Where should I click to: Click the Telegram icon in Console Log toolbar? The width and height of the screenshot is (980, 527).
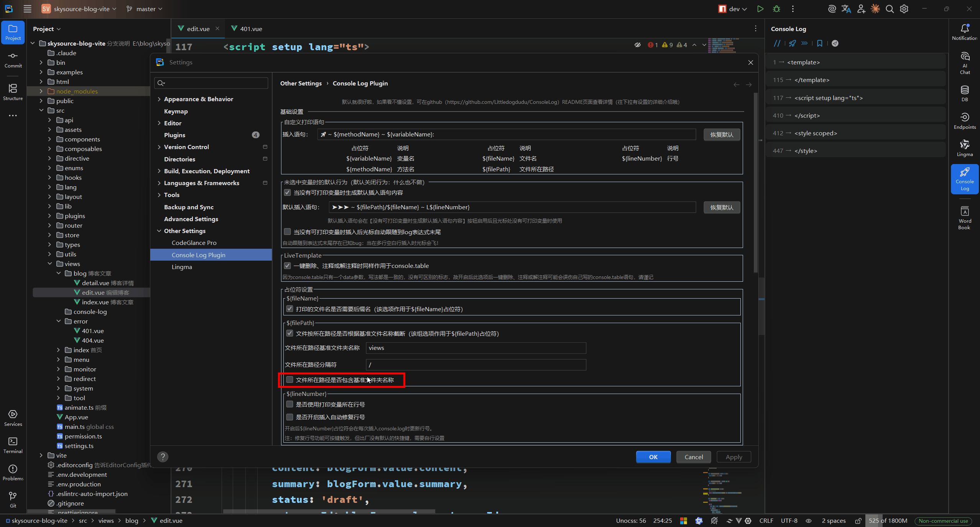(x=835, y=43)
